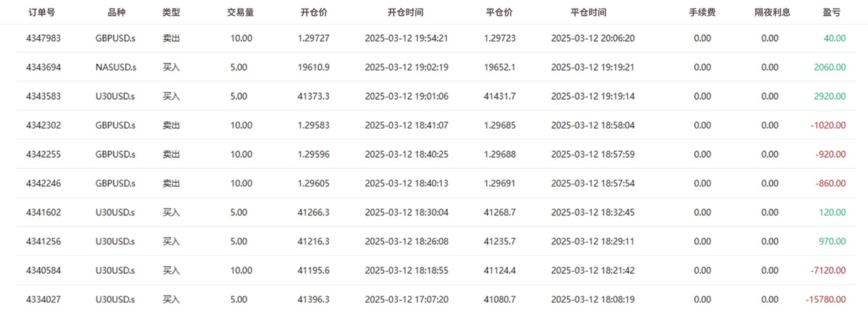Click loss value -7120.00
The image size is (868, 313).
[x=827, y=270]
